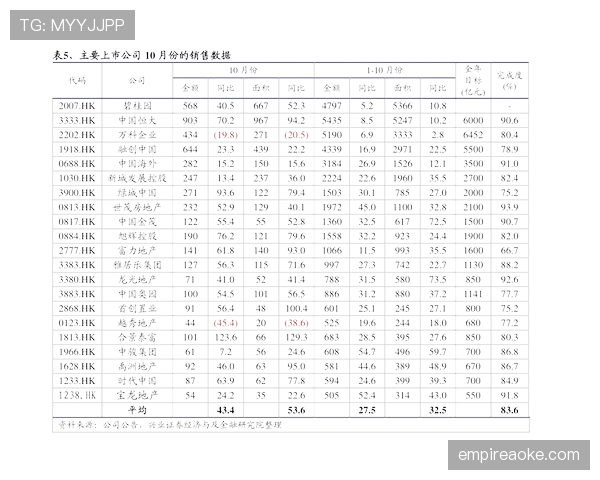Screen dimensions: 600x480
Task: Select stock code 0813.HK
Action: [77, 207]
